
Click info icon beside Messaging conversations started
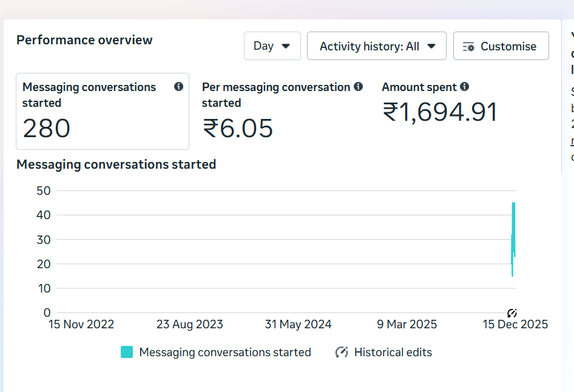[178, 86]
